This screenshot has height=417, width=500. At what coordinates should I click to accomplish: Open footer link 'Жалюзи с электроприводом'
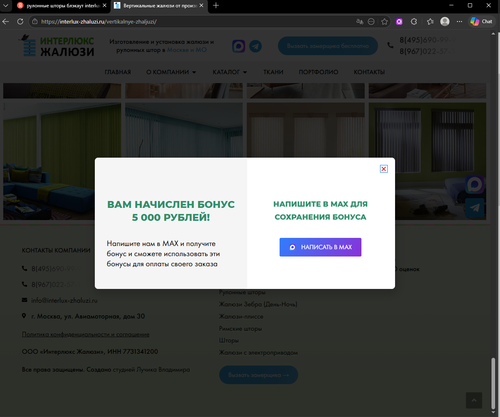258,353
